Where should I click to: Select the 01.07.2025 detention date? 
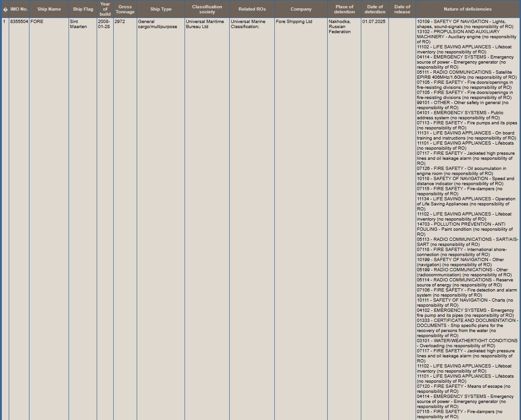(373, 22)
